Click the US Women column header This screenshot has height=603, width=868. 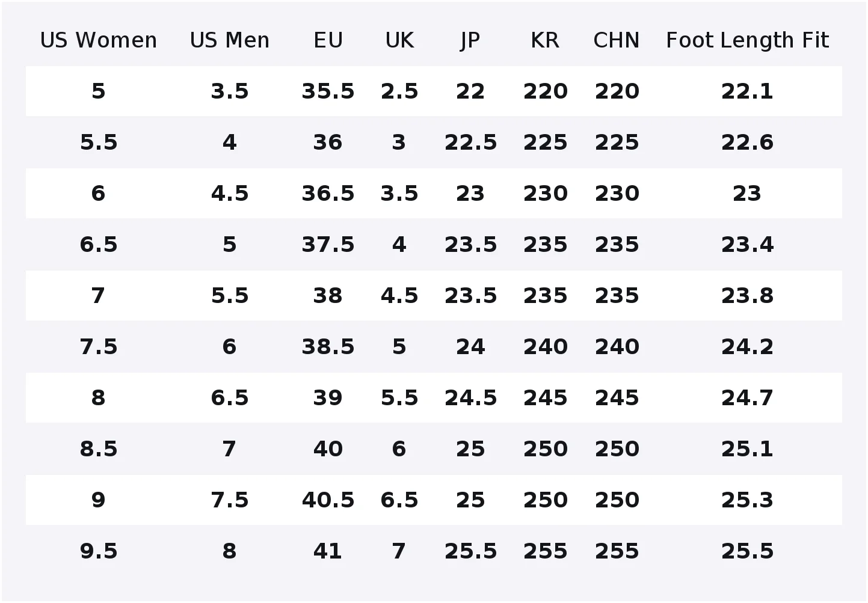(x=99, y=40)
